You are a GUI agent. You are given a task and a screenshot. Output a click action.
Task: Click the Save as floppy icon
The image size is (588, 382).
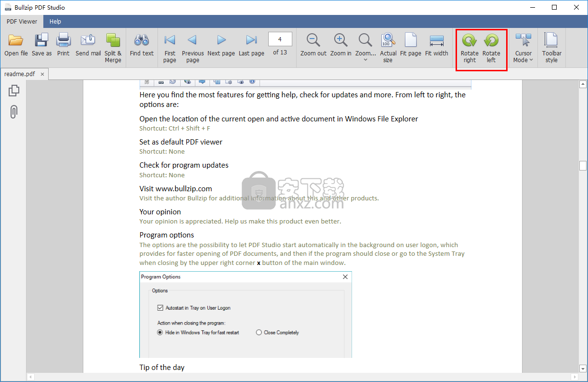(41, 40)
